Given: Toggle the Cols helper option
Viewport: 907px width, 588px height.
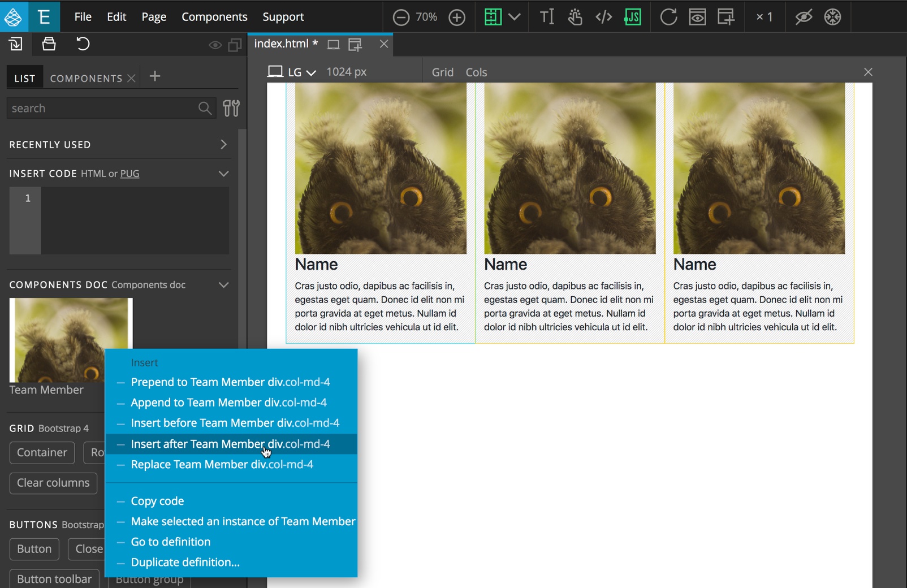Looking at the screenshot, I should 476,72.
